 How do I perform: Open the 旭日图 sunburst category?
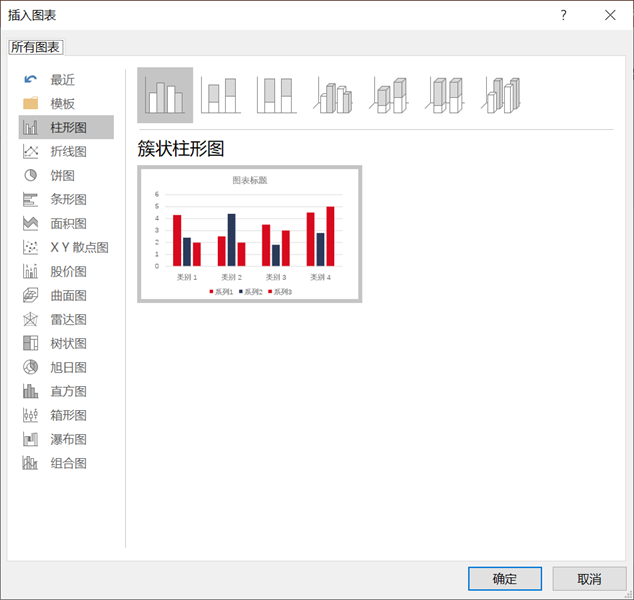66,368
